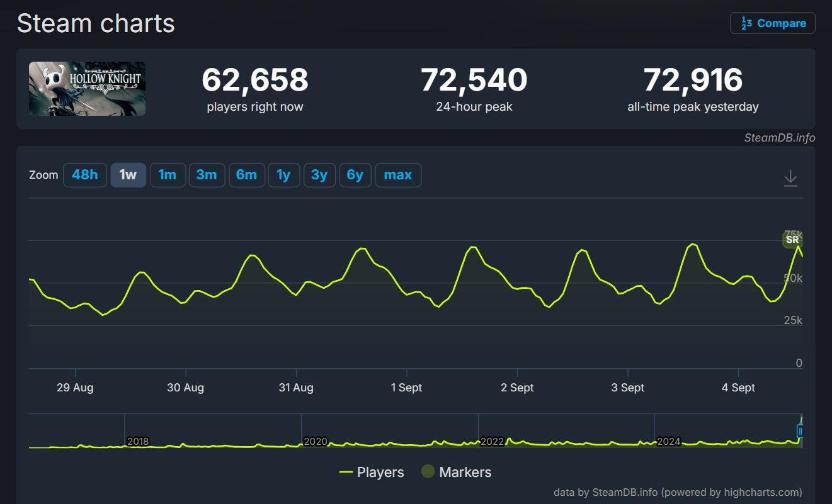Click the italic SteamDB.info watermark
The height and width of the screenshot is (504, 832).
[x=779, y=138]
